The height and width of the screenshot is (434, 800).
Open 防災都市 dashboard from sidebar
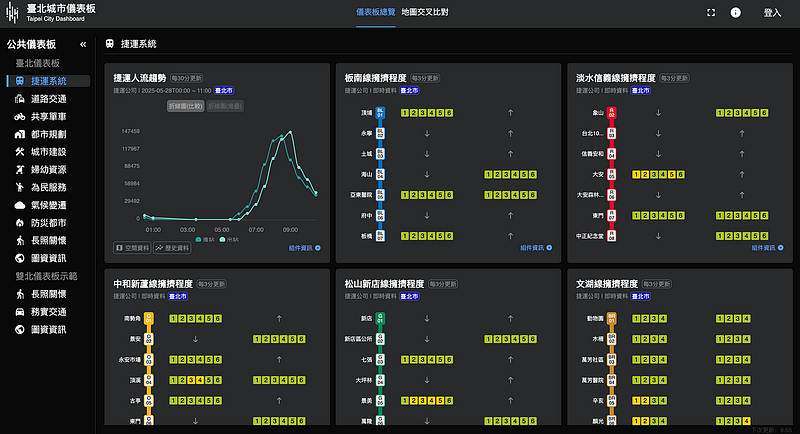49,223
